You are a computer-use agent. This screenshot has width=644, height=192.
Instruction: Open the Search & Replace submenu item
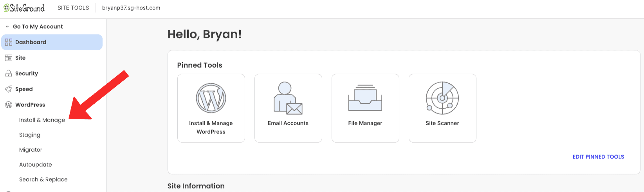point(43,179)
